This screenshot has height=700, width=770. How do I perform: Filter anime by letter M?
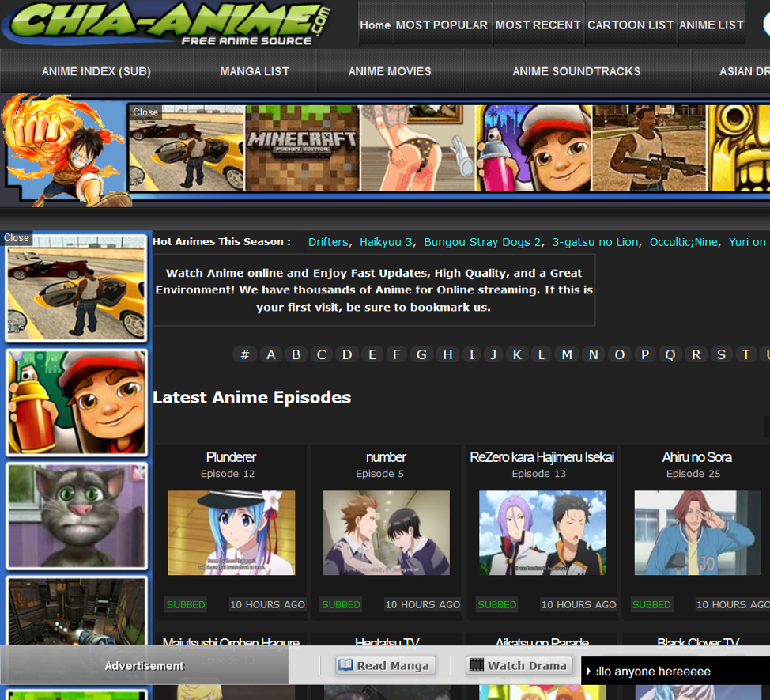566,354
